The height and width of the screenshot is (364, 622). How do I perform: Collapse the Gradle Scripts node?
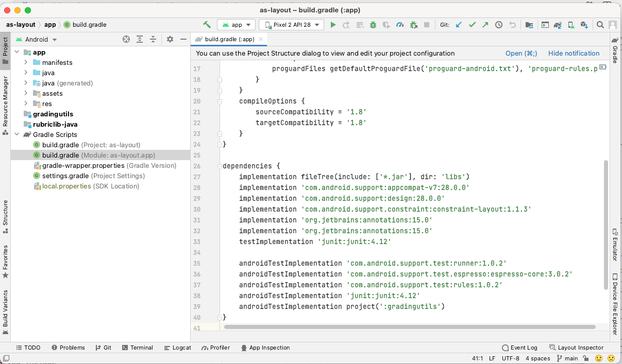(x=17, y=134)
